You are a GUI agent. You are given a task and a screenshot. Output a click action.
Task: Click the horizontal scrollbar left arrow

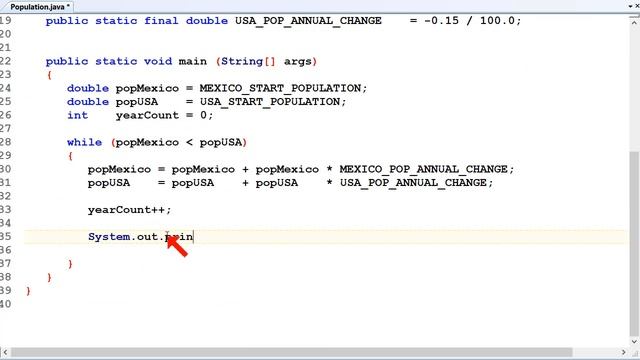tap(5, 352)
